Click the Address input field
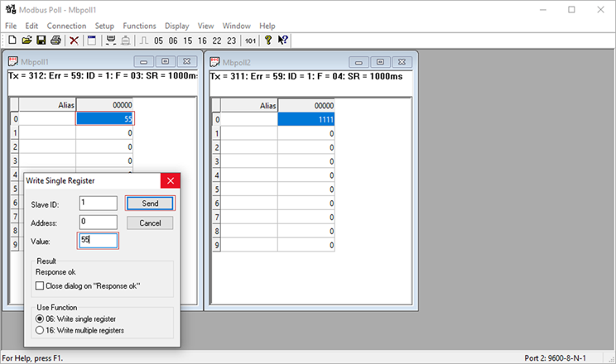This screenshot has height=364, width=616. [99, 223]
